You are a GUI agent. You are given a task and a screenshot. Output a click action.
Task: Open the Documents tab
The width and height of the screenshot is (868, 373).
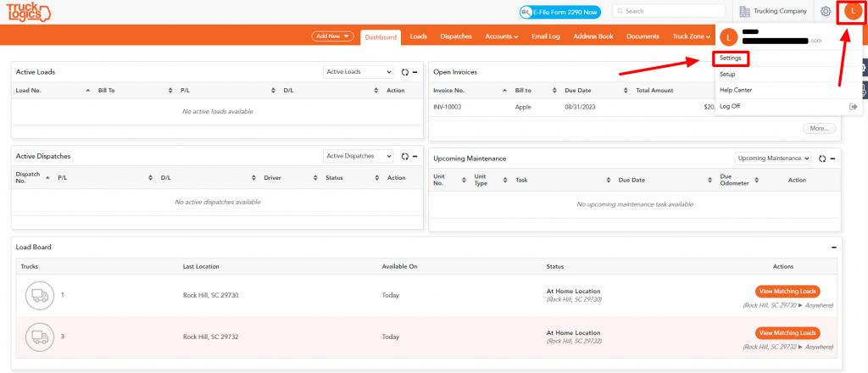pyautogui.click(x=643, y=36)
